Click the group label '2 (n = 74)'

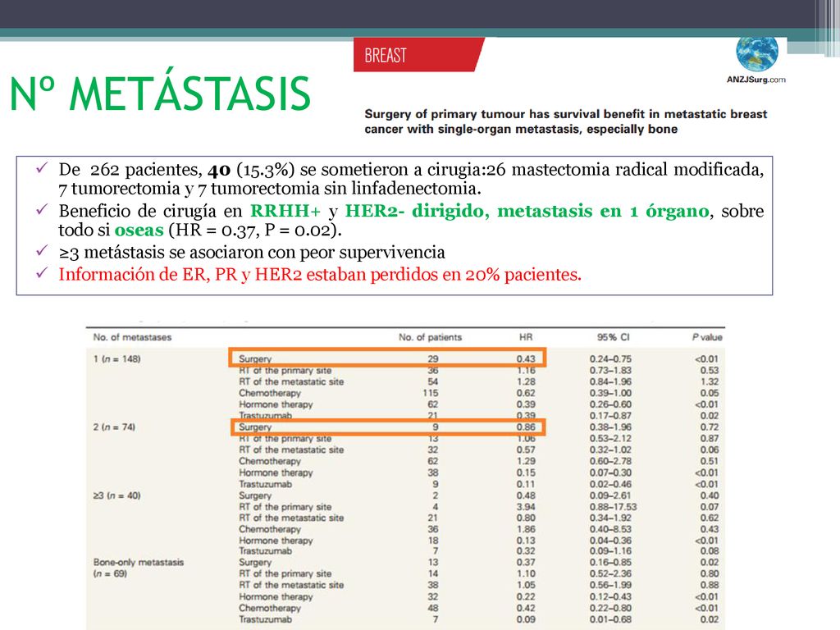115,427
